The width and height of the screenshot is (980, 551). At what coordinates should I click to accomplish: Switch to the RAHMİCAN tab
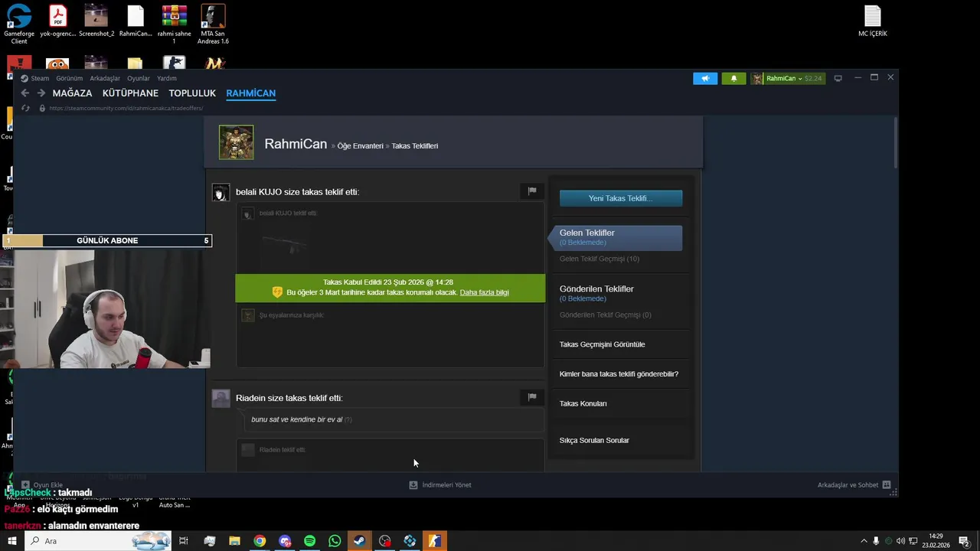(x=250, y=93)
